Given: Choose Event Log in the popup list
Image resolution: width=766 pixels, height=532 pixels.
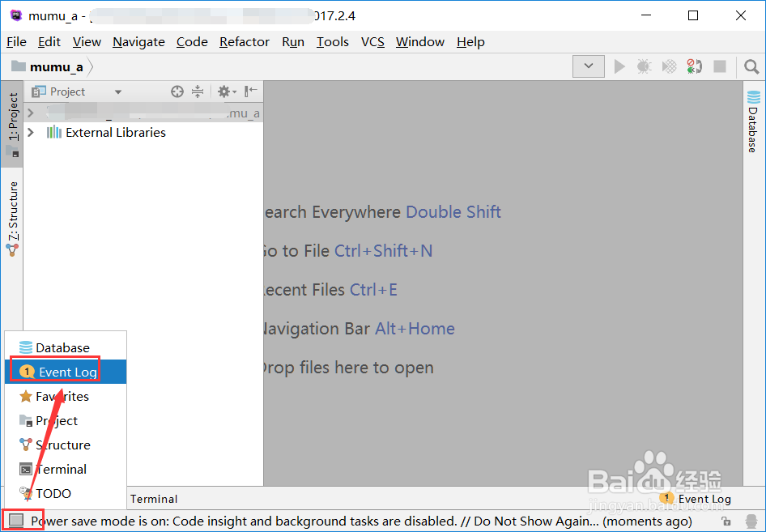Looking at the screenshot, I should 66,372.
